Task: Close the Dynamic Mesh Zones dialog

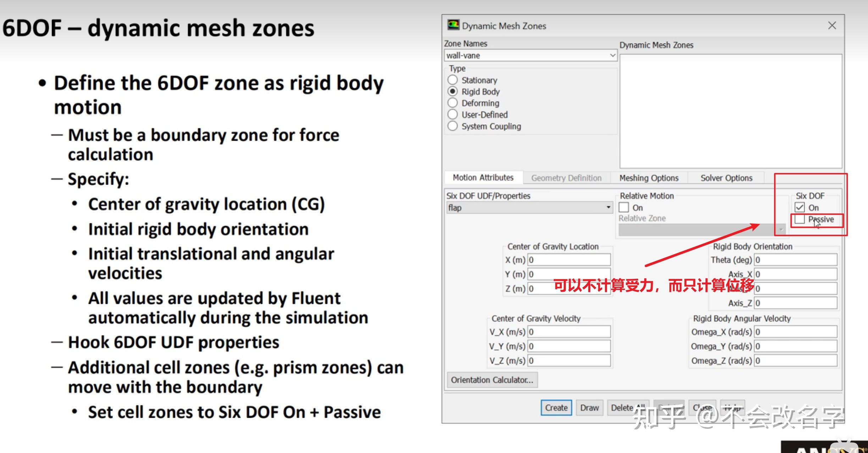Action: click(x=832, y=26)
